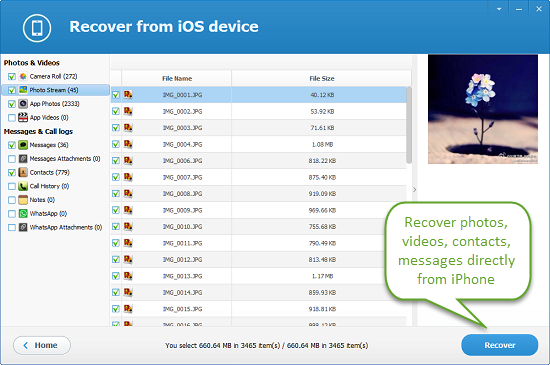This screenshot has height=365, width=550.
Task: Click the WhatsApp green icon
Action: 23,214
